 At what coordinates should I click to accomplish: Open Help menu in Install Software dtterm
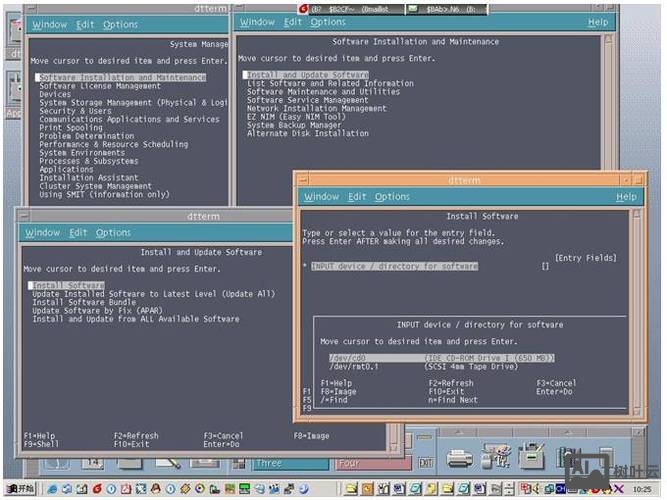[626, 197]
